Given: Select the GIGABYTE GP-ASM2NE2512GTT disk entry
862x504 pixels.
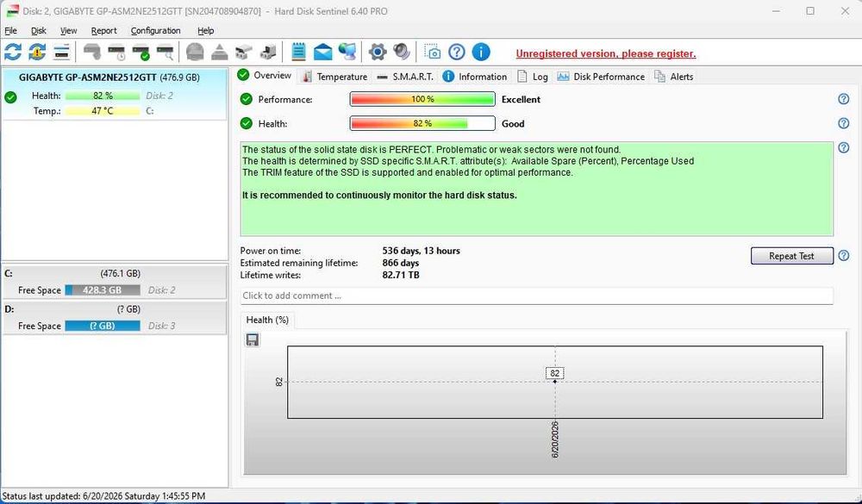Looking at the screenshot, I should pos(115,94).
